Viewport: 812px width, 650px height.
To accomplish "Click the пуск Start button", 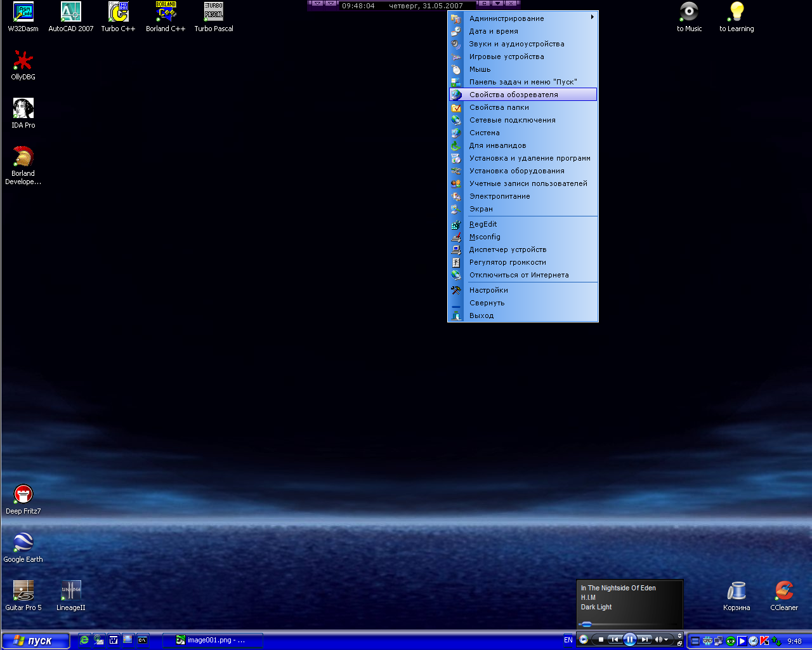I will point(36,640).
